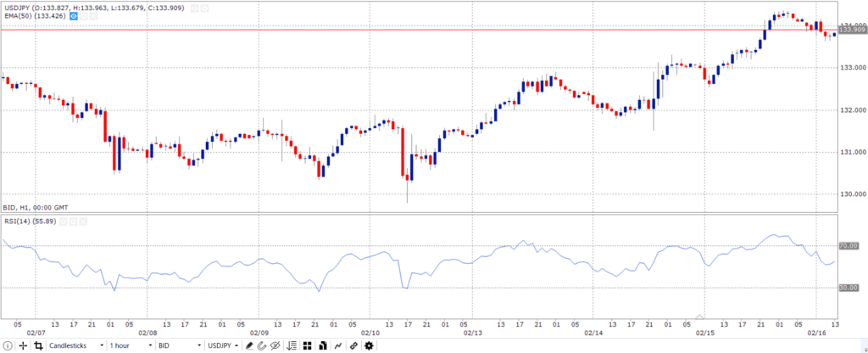The height and width of the screenshot is (353, 868).
Task: Open the chart layout grid icon
Action: click(307, 346)
